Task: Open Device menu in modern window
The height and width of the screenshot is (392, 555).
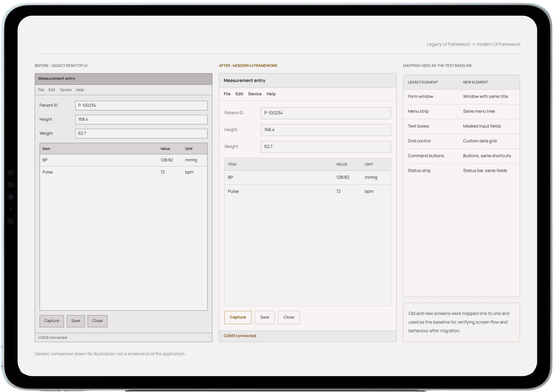Action: 255,94
